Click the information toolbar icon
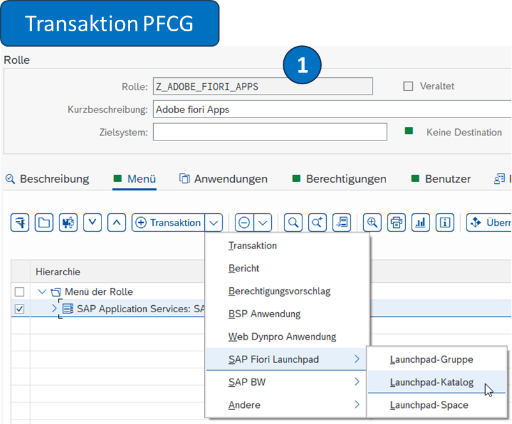512x424 pixels. coord(445,222)
